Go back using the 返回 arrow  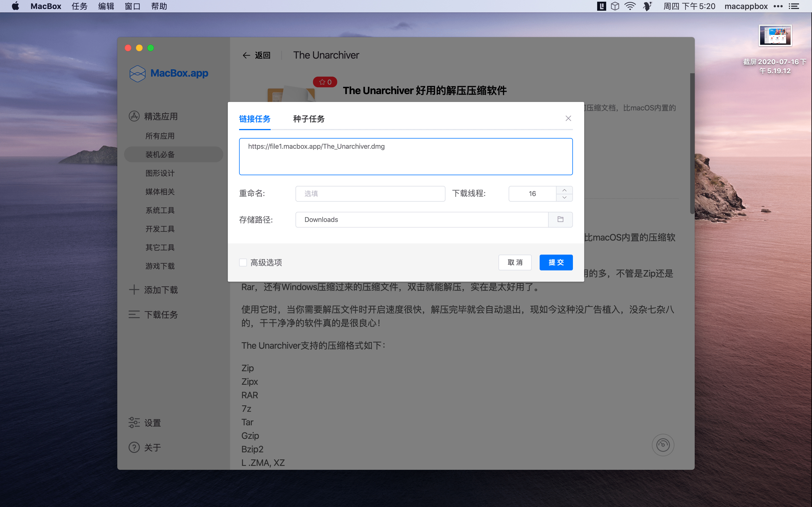tap(247, 55)
